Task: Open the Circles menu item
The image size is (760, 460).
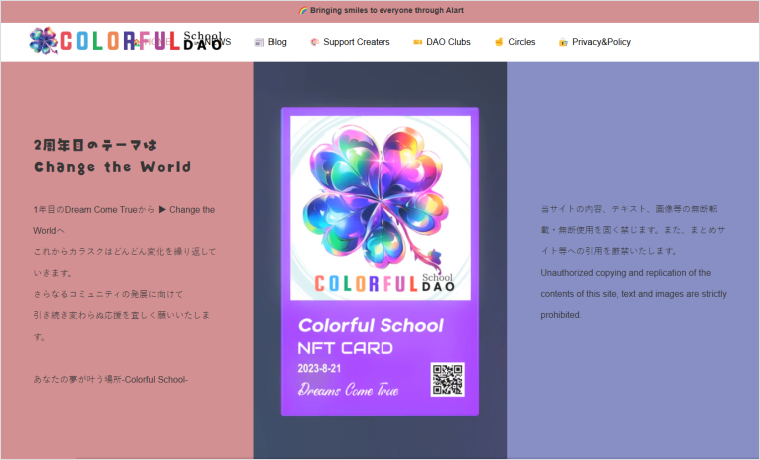Action: (521, 42)
